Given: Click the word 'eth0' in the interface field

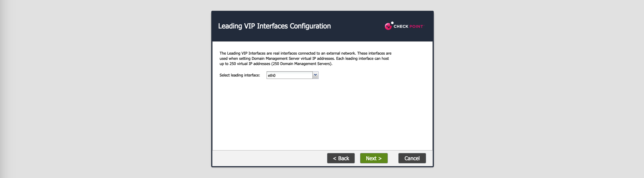Looking at the screenshot, I should click(x=272, y=75).
